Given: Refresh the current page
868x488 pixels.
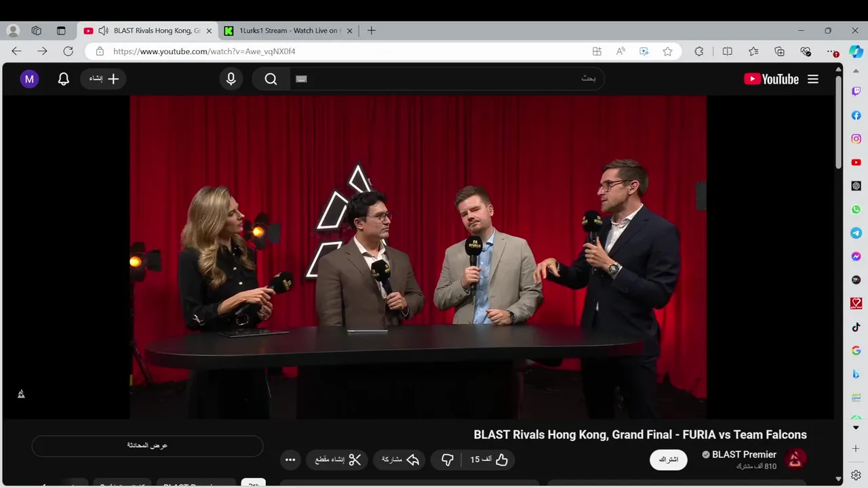Looking at the screenshot, I should point(68,52).
